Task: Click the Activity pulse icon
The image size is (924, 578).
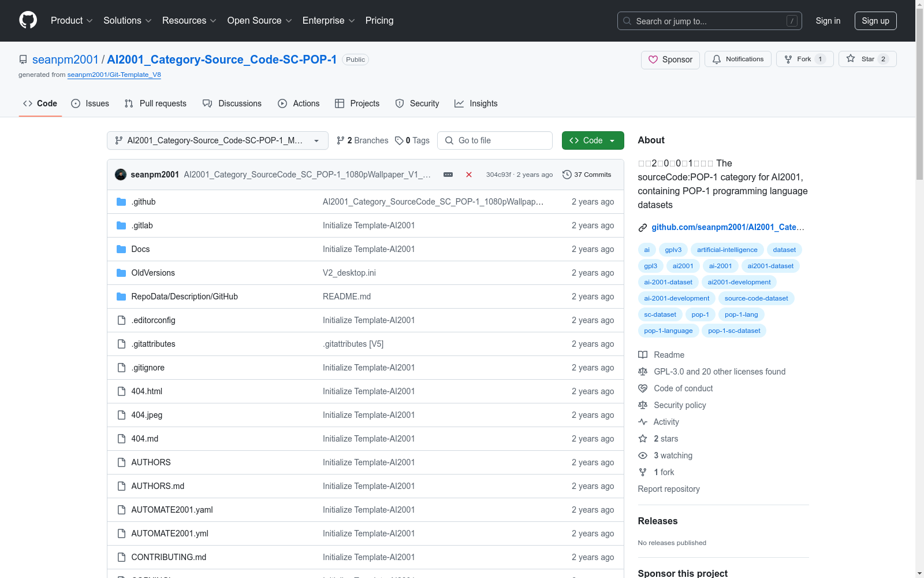Action: coord(643,422)
